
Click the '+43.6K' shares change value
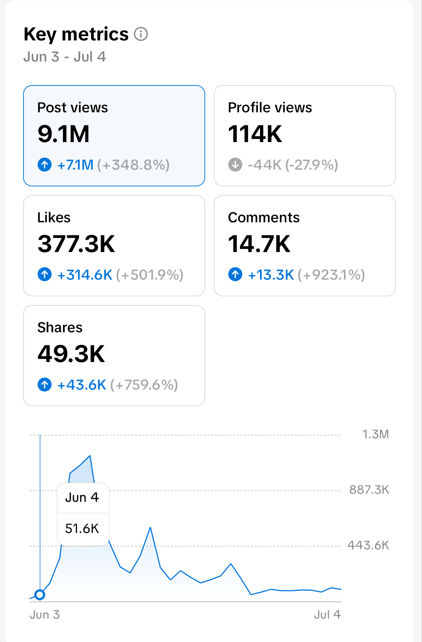(x=81, y=385)
